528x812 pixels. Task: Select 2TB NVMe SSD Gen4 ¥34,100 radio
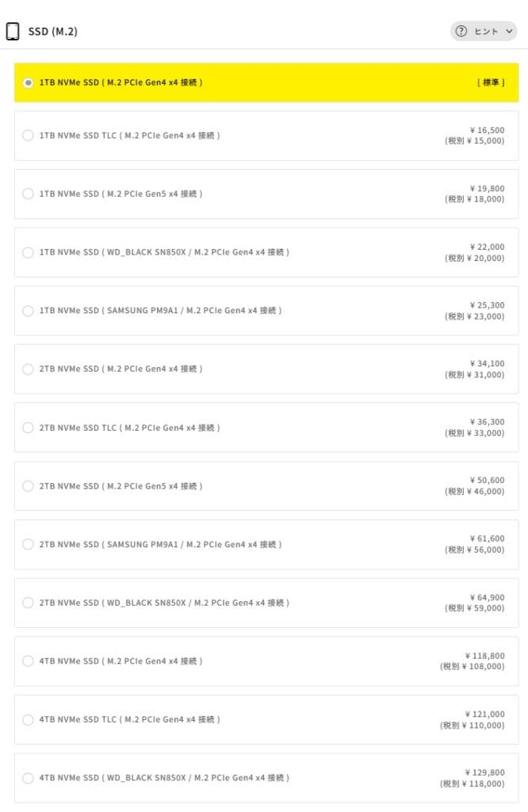[x=29, y=370]
